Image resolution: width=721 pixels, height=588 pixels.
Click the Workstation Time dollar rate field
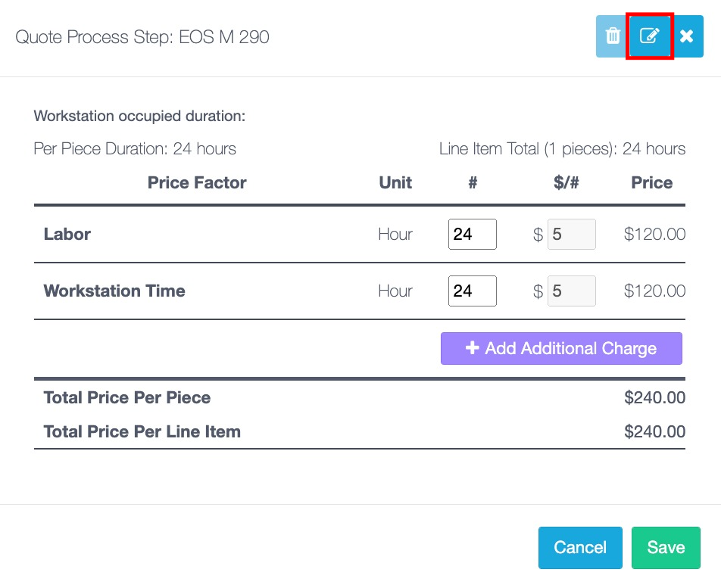point(571,291)
